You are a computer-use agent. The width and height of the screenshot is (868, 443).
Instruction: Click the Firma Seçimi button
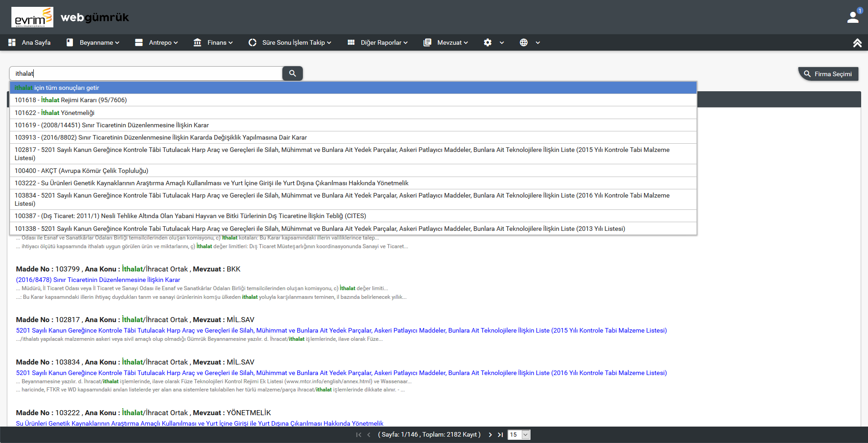[828, 74]
